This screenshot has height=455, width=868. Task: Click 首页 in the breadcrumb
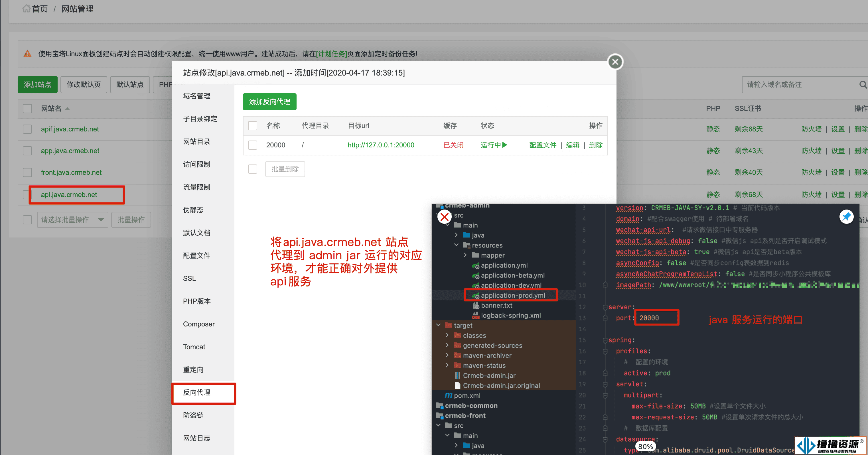[40, 9]
